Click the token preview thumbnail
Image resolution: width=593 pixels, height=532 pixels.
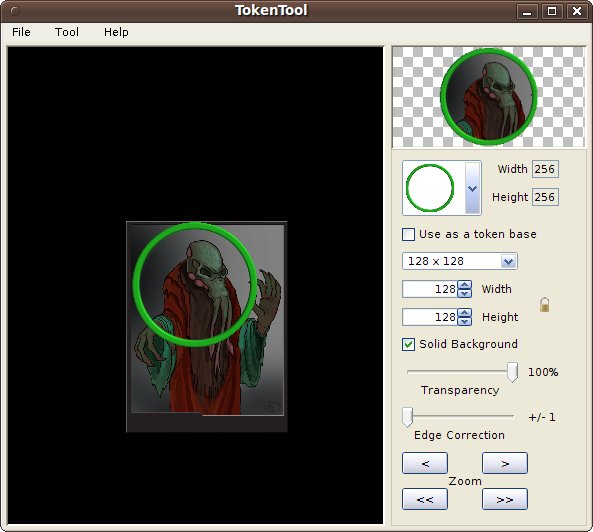tap(489, 97)
